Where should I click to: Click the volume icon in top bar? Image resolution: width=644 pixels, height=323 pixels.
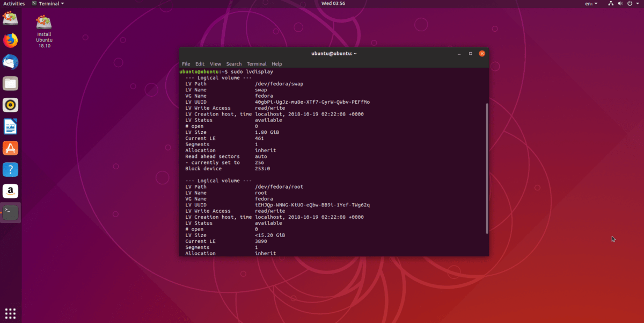tap(621, 3)
